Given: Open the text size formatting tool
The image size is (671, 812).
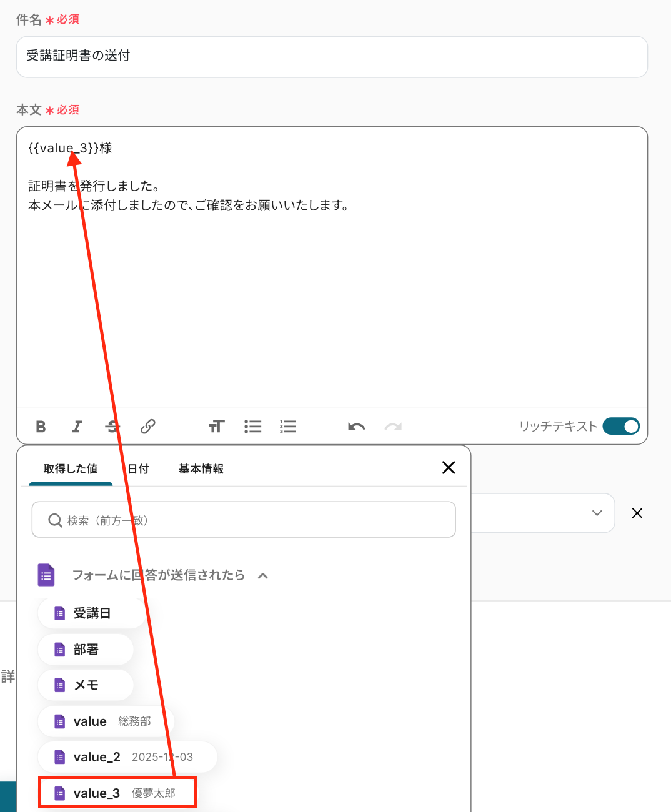Looking at the screenshot, I should click(216, 427).
